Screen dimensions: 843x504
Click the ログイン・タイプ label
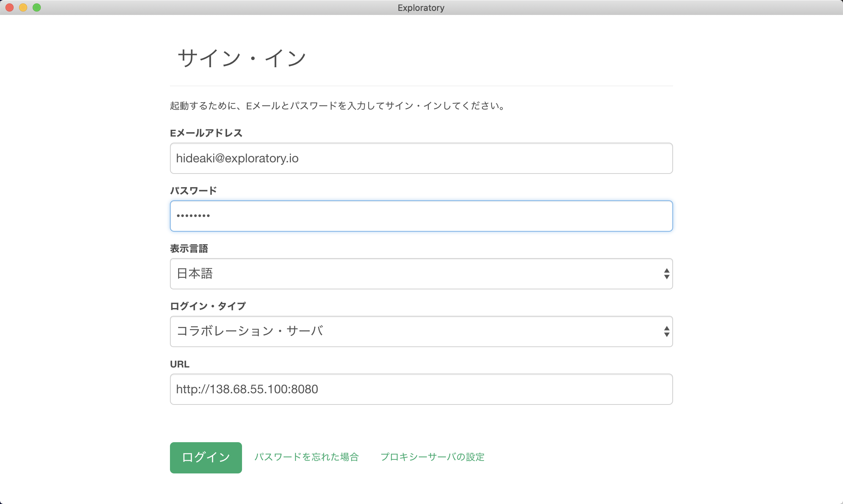208,306
